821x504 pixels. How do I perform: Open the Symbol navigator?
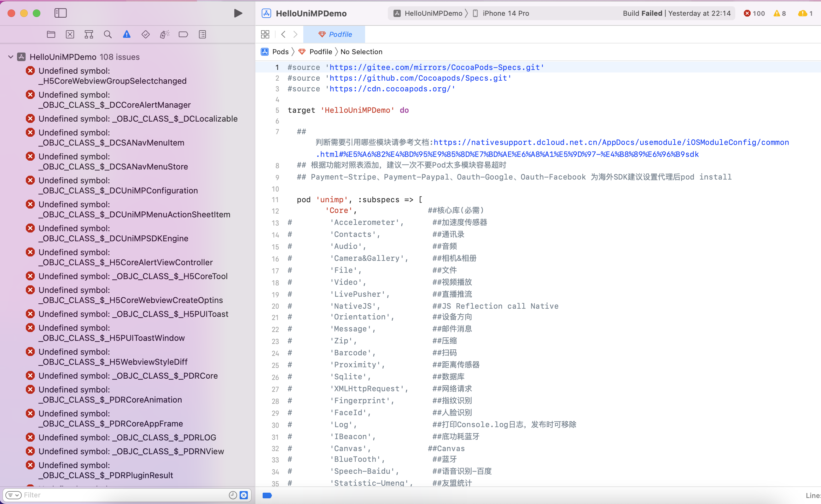click(x=89, y=34)
